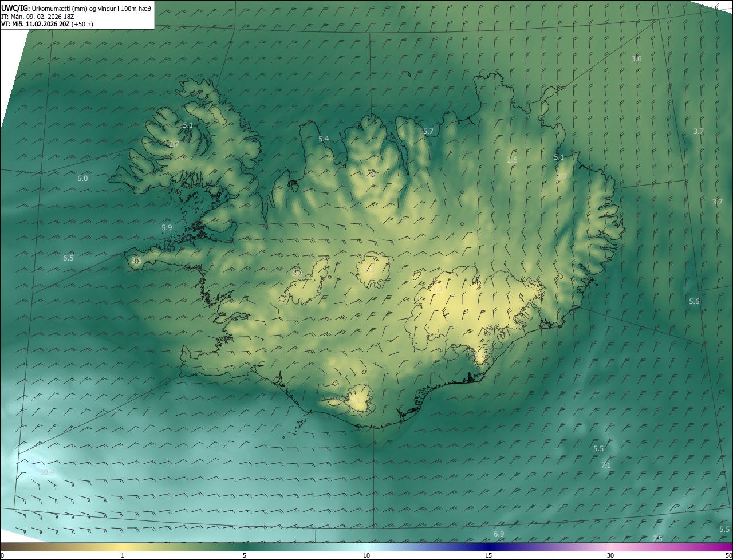The image size is (733, 560).
Task: Click the colorbar tick label 15
Action: [x=488, y=555]
